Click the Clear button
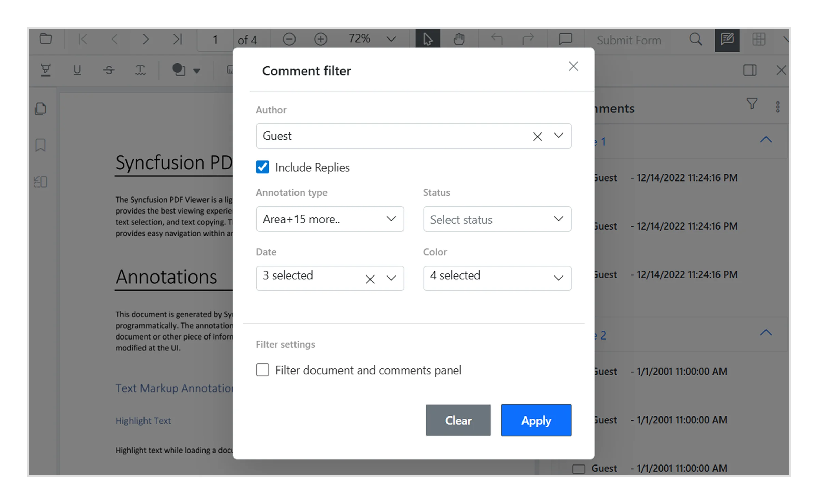The image size is (818, 504). (x=458, y=420)
